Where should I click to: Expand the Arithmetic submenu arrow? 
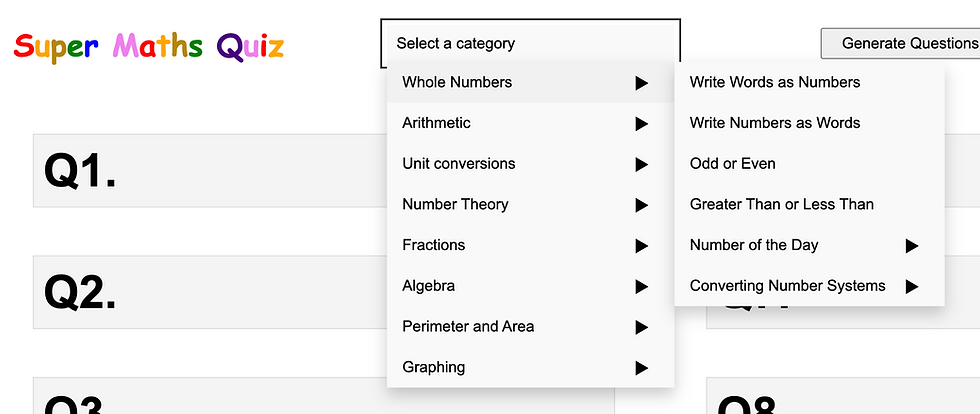pos(641,124)
